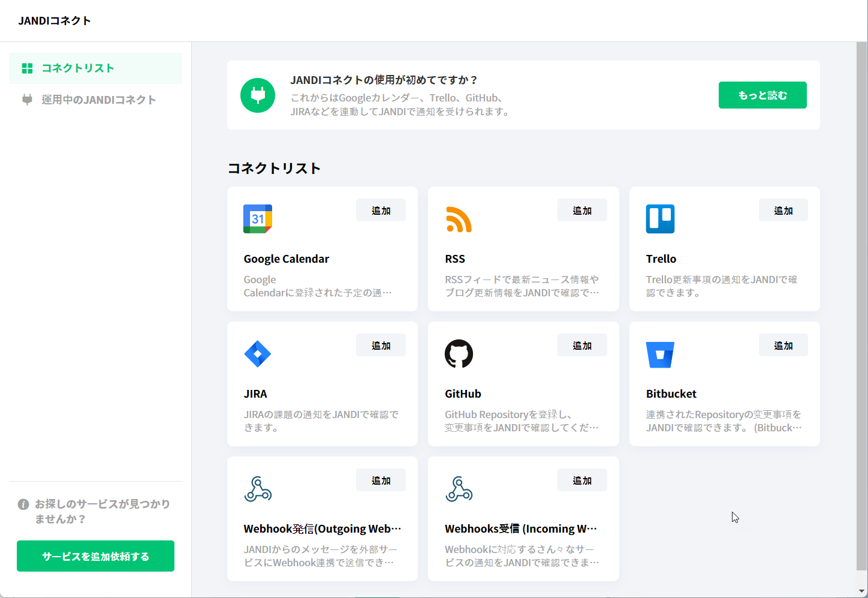Click the info icon near お探しのサービス
This screenshot has width=868, height=598.
click(23, 504)
